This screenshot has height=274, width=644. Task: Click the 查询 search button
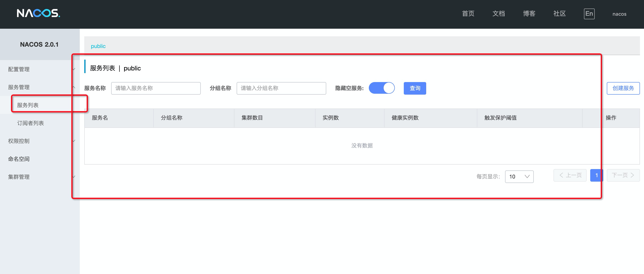415,88
